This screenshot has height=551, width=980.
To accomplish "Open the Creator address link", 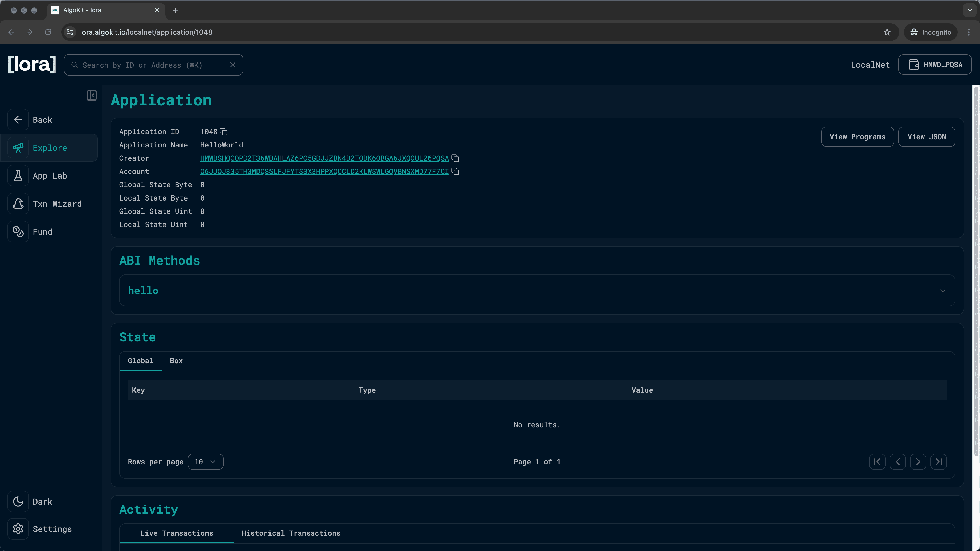I will 325,158.
